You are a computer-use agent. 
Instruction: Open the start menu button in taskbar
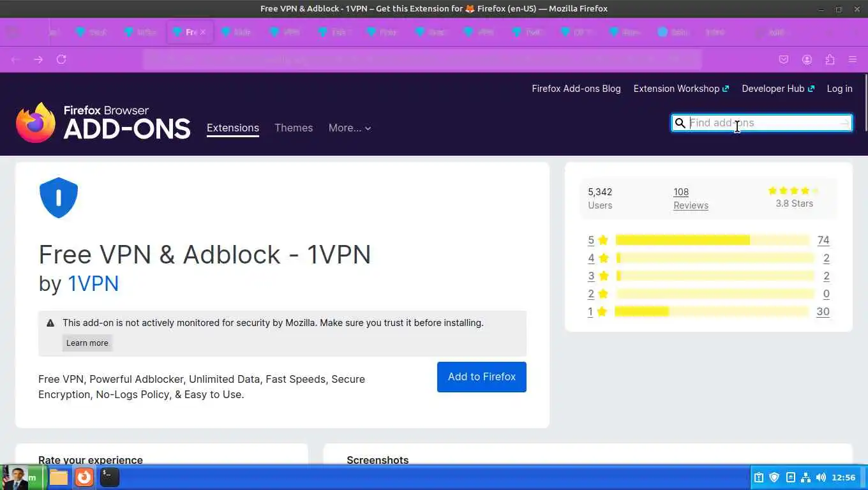click(23, 477)
